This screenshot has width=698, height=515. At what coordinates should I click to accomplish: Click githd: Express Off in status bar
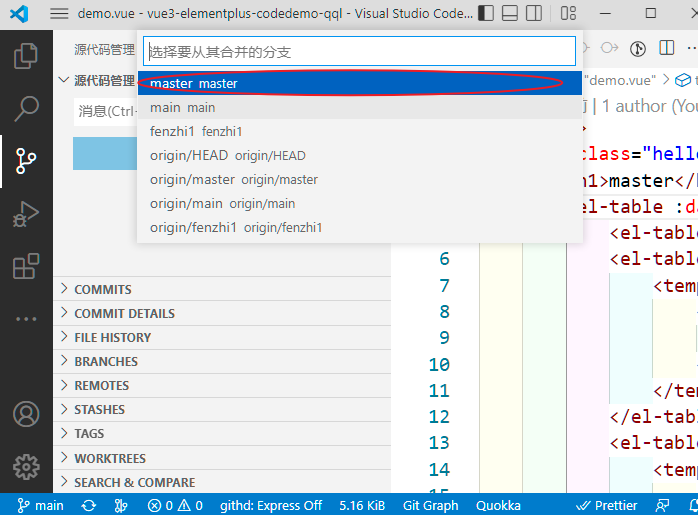click(x=271, y=506)
